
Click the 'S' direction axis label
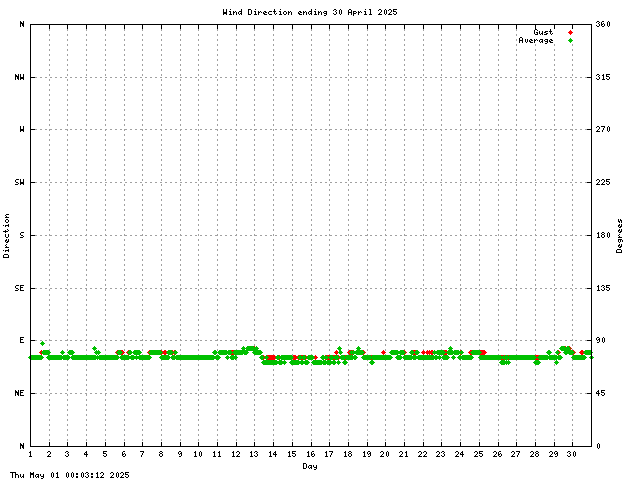[x=22, y=235]
